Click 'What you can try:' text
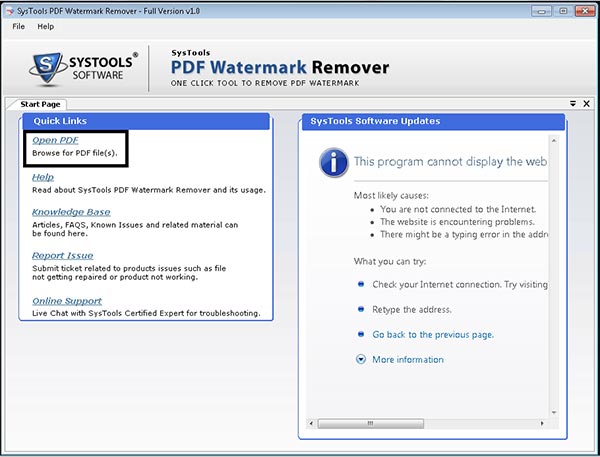Image resolution: width=600 pixels, height=457 pixels. point(390,261)
